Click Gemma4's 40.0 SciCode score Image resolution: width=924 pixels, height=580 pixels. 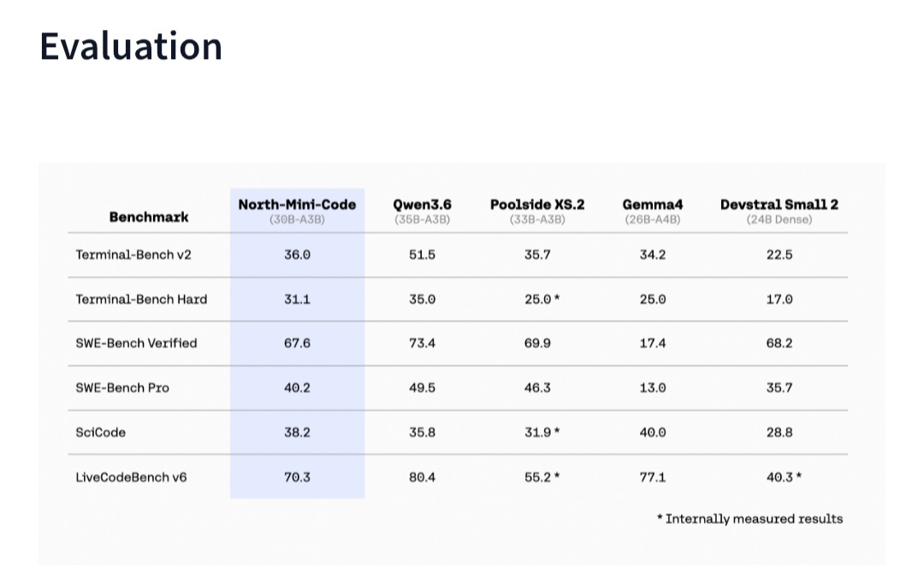pyautogui.click(x=652, y=432)
